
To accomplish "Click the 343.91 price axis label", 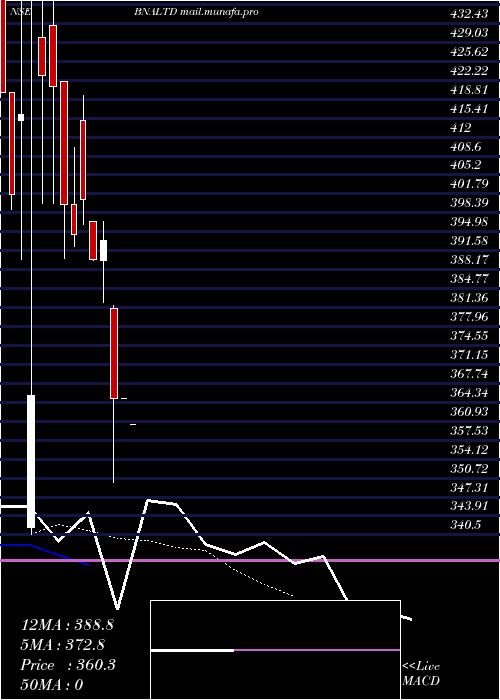I will point(469,506).
